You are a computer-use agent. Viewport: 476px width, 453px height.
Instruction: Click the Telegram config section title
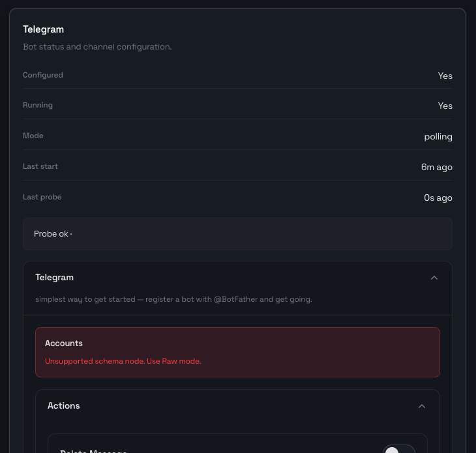click(x=54, y=277)
